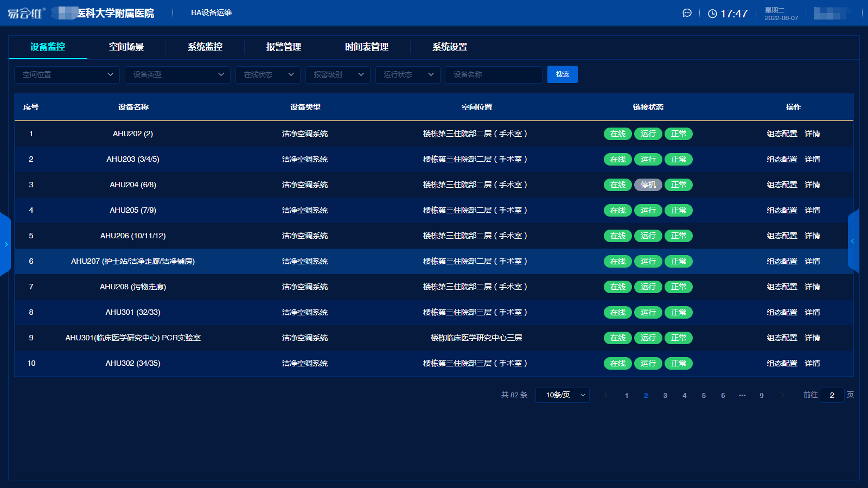Click the clock icon beside 17:47
The width and height of the screenshot is (868, 488).
click(712, 14)
